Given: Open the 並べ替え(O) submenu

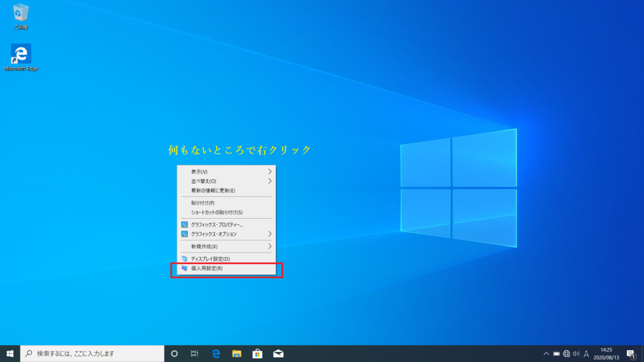Looking at the screenshot, I should (x=226, y=181).
